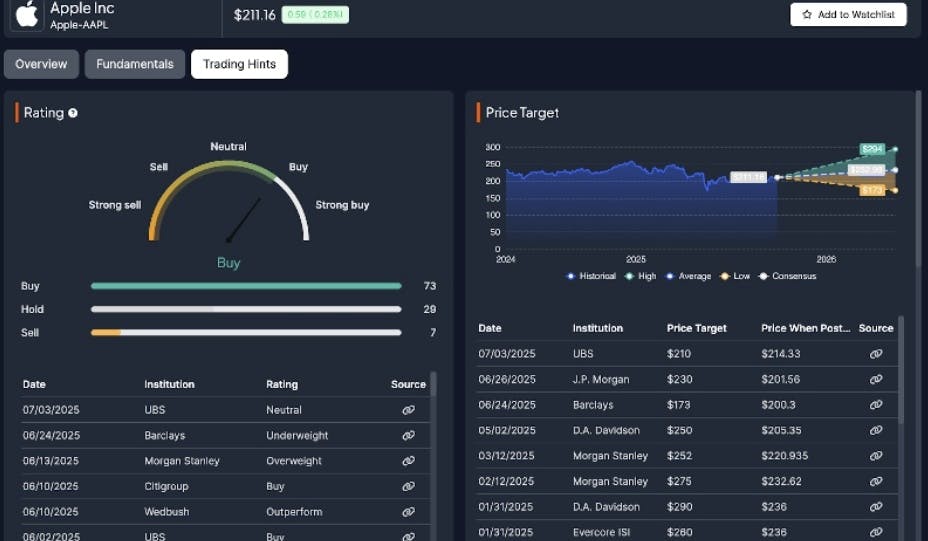Switch to the Overview tab
The image size is (928, 541).
click(x=41, y=64)
